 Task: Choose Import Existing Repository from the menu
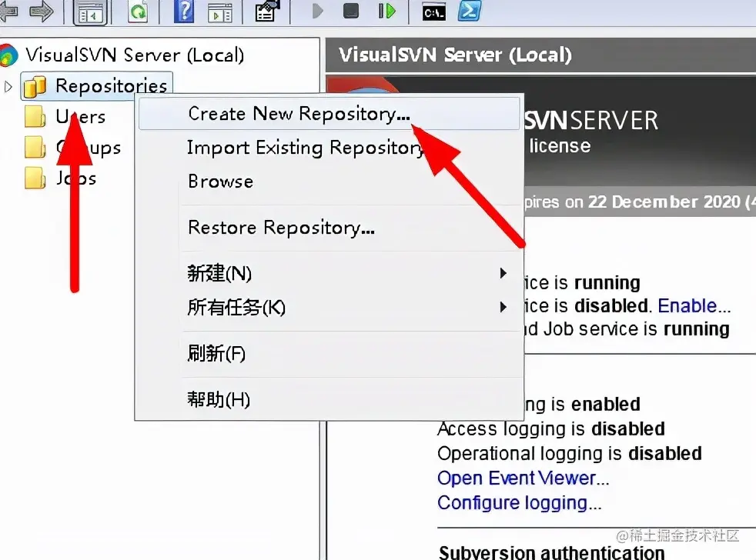(x=329, y=148)
